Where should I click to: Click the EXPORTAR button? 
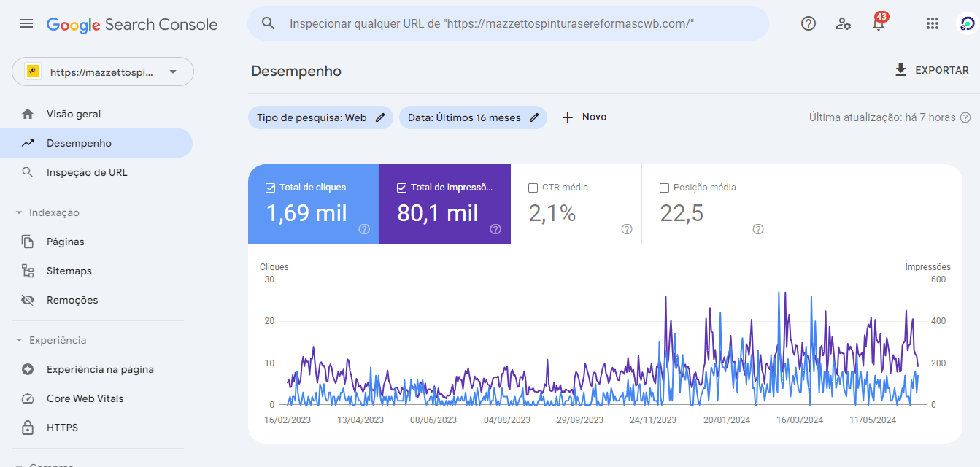tap(932, 70)
